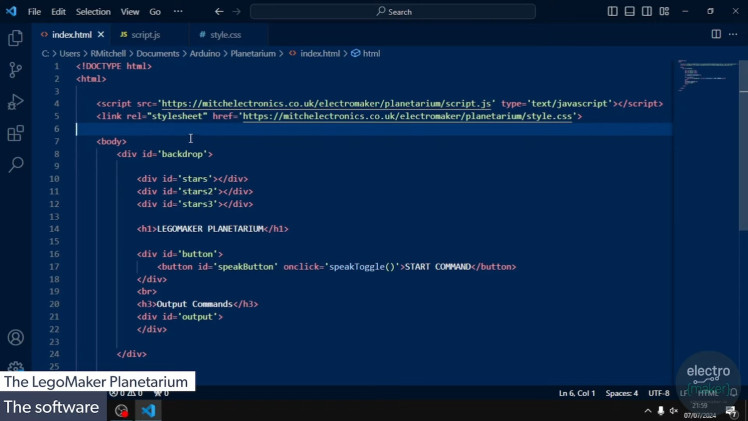Click the Visual Studio Code taskbar icon

(x=148, y=410)
